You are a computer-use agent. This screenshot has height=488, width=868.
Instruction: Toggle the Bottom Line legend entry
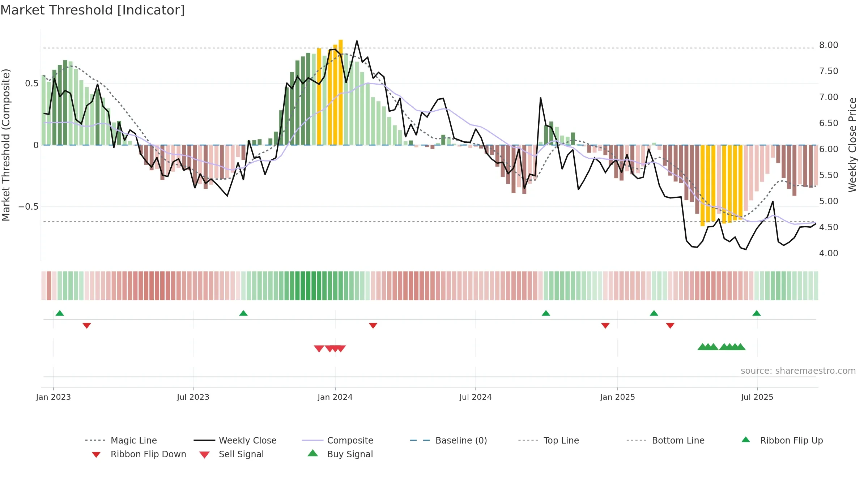pos(665,440)
